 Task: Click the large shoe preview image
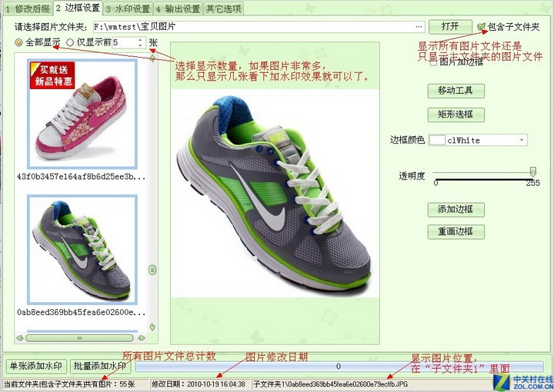pos(275,194)
